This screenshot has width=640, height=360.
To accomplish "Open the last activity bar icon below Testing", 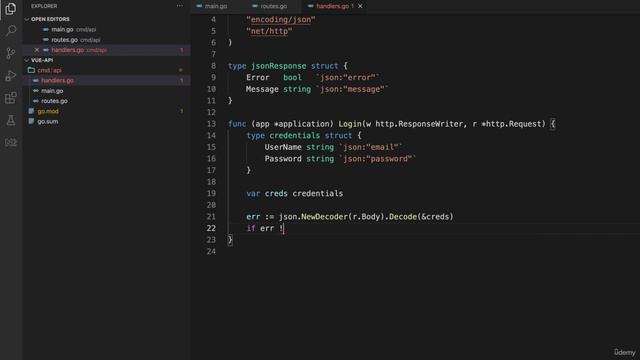I will point(11,142).
